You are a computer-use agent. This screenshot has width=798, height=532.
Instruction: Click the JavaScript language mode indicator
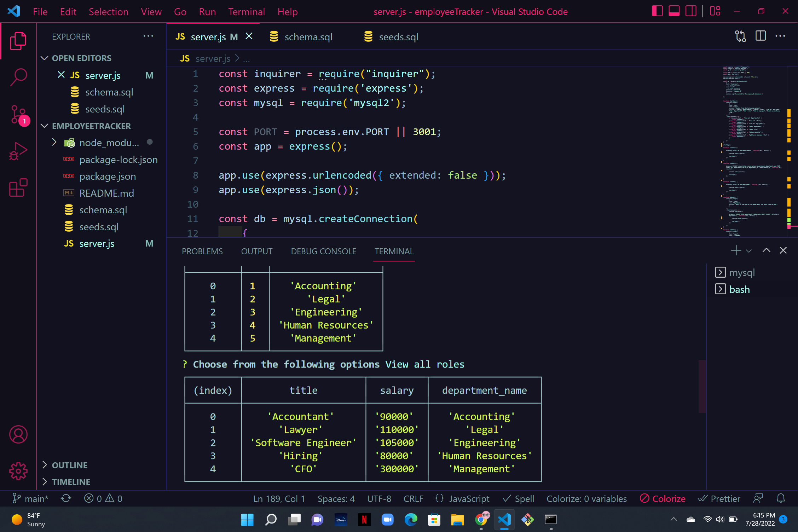click(469, 498)
